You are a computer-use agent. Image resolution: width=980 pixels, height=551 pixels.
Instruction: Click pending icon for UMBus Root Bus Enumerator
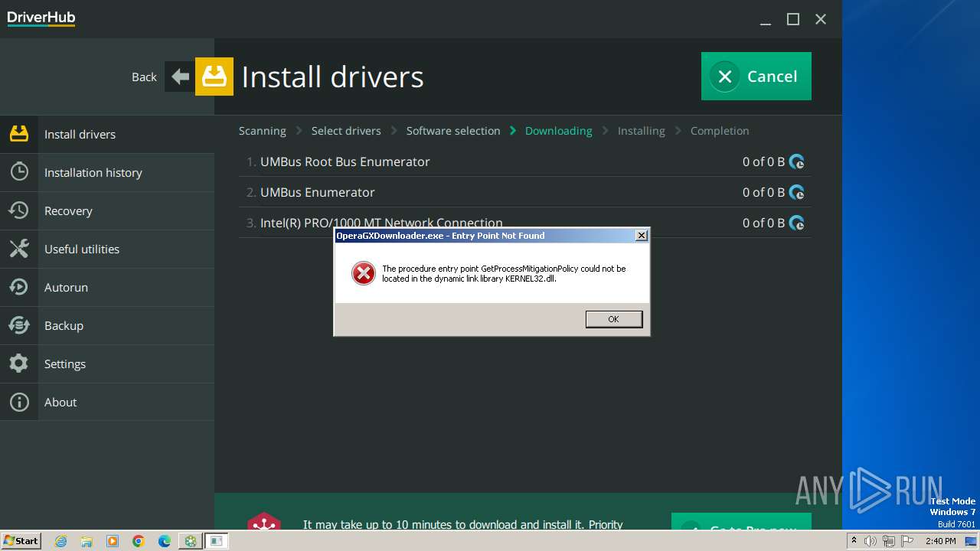click(797, 161)
